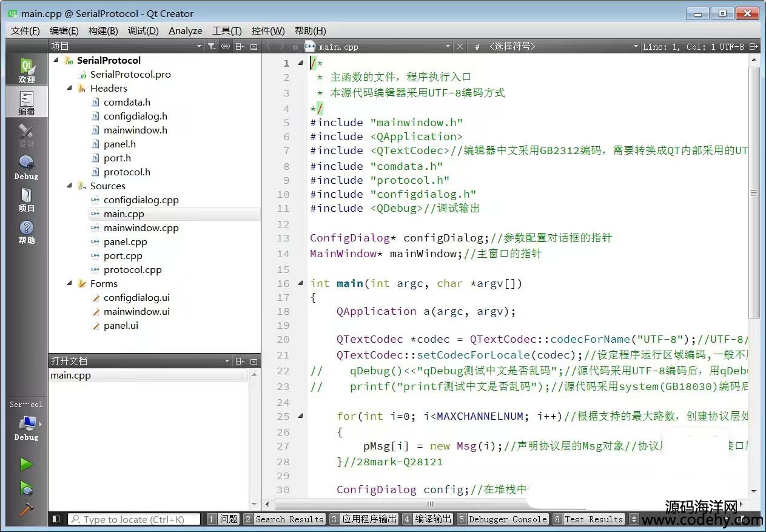Open the 项目 view selector dropdown
The width and height of the screenshot is (766, 532).
(200, 46)
